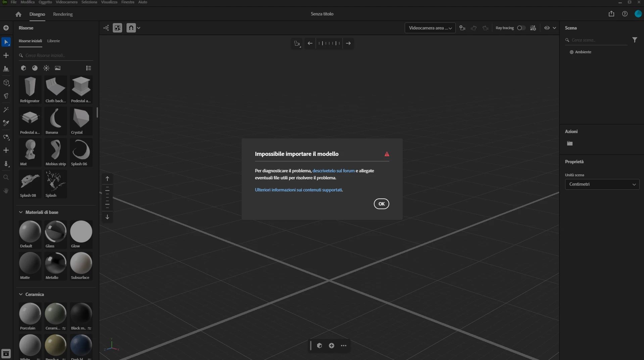Screen dimensions: 644x360
Task: Select the align and distribute tool
Action: pyautogui.click(x=6, y=69)
